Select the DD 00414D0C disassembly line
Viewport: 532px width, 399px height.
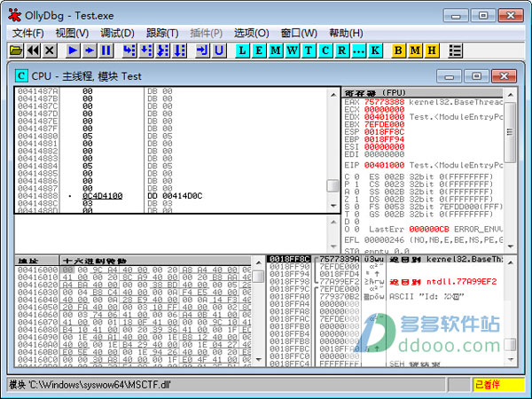(x=175, y=196)
